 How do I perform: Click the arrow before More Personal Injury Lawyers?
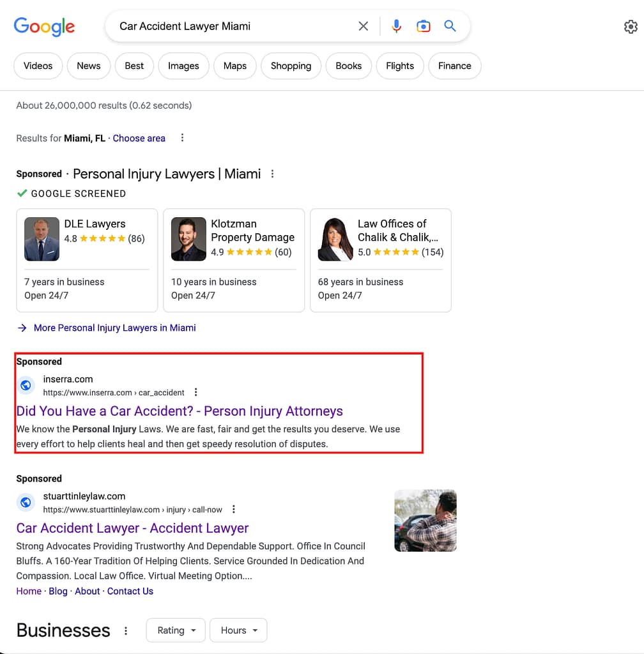point(22,328)
